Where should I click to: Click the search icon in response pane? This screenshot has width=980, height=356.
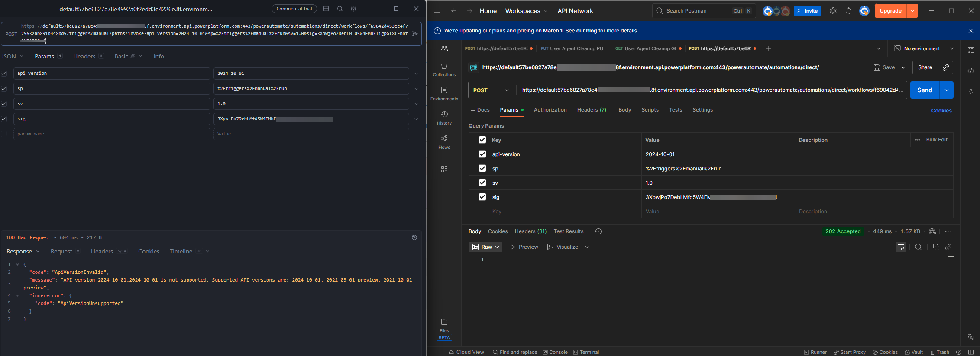[918, 247]
